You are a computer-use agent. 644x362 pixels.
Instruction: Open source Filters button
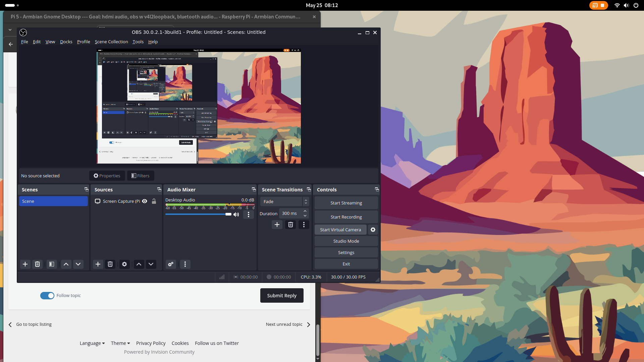tap(141, 176)
